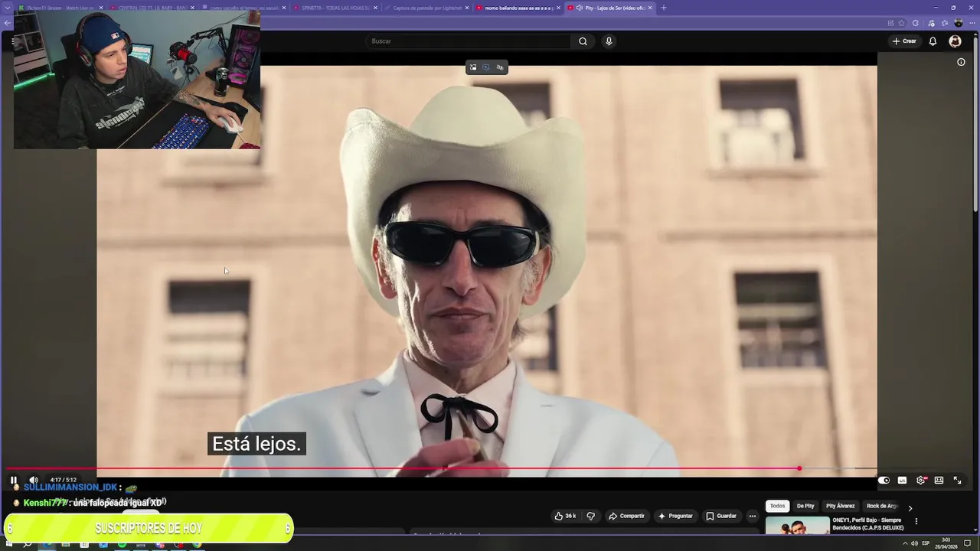980x551 pixels.
Task: Click the page vertical scrollbar
Action: [975, 126]
